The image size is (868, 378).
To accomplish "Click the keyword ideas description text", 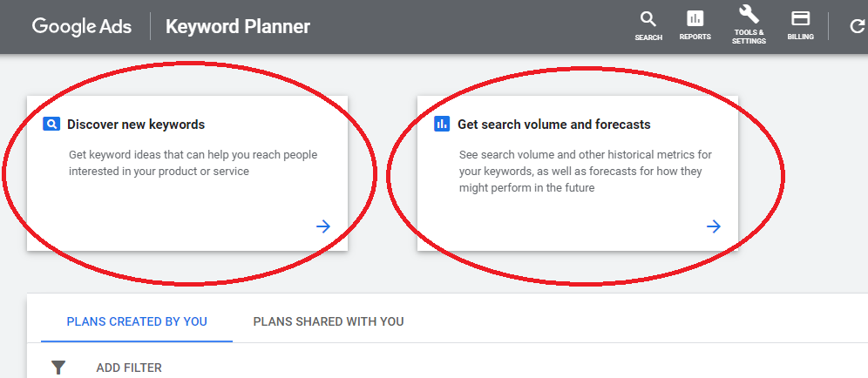I will (193, 163).
